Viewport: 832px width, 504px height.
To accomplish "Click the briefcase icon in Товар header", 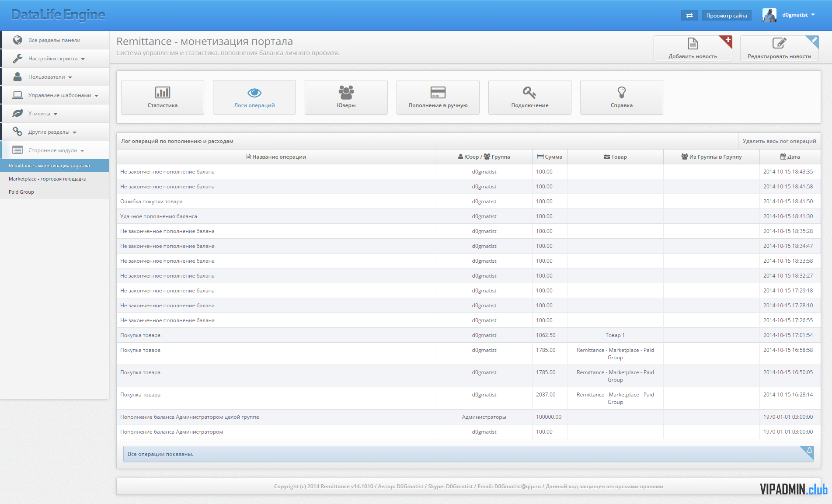I will [x=607, y=156].
